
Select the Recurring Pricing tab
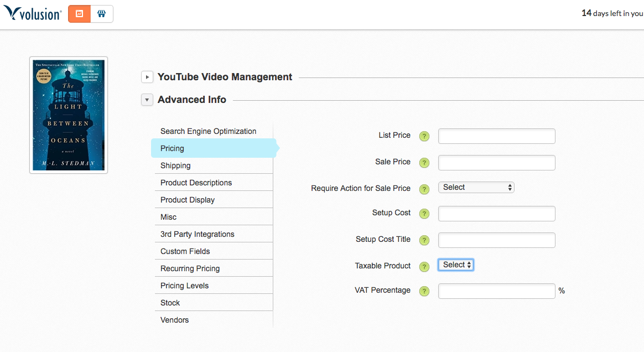(x=190, y=268)
